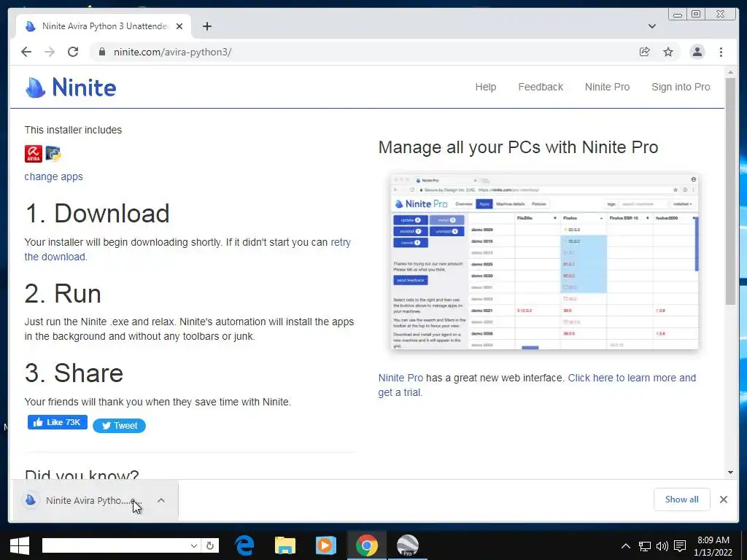The width and height of the screenshot is (747, 560).
Task: Click the padlock site info icon
Action: [x=101, y=52]
